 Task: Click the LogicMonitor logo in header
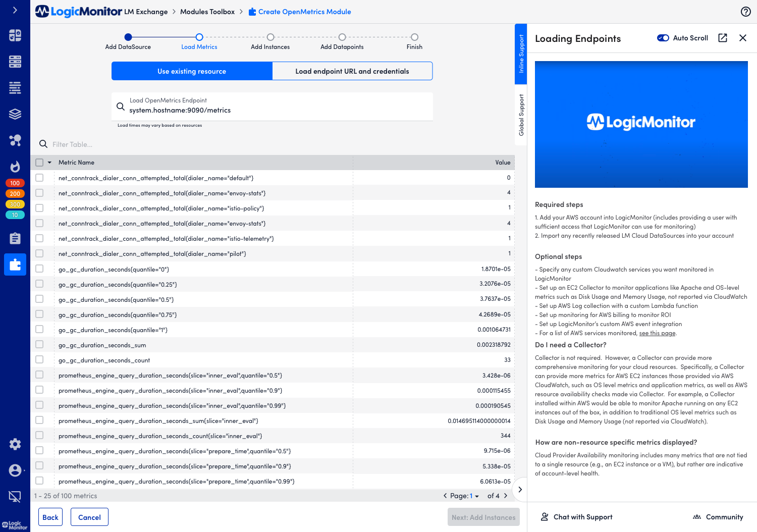79,11
